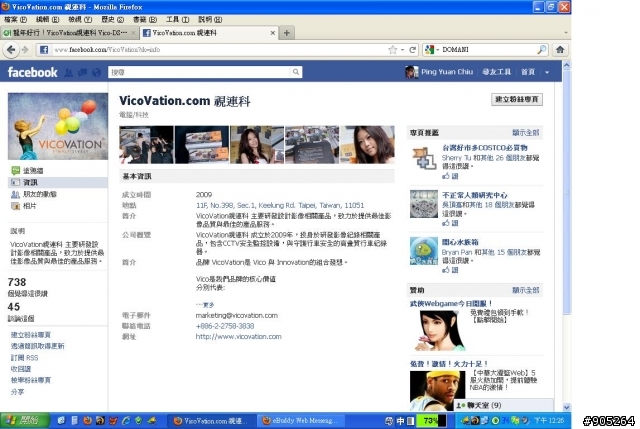This screenshot has height=429, width=640.
Task: Click the 73% battery indicator
Action: 431,420
